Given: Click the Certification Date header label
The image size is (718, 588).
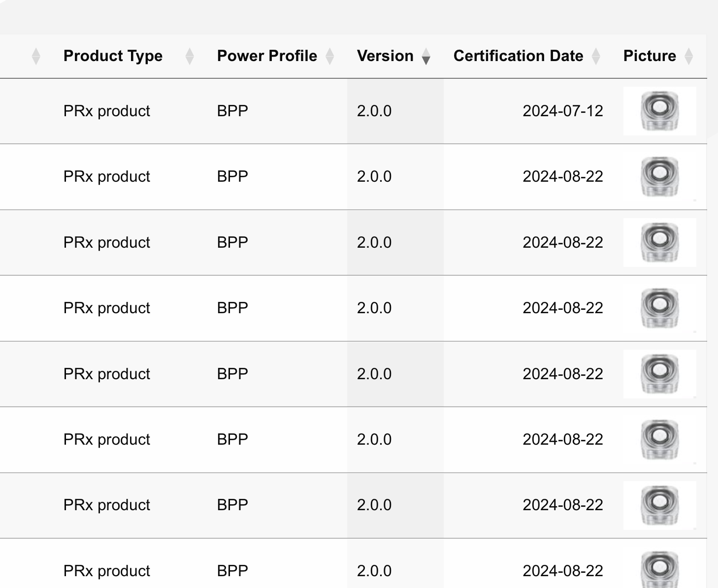Looking at the screenshot, I should click(518, 56).
